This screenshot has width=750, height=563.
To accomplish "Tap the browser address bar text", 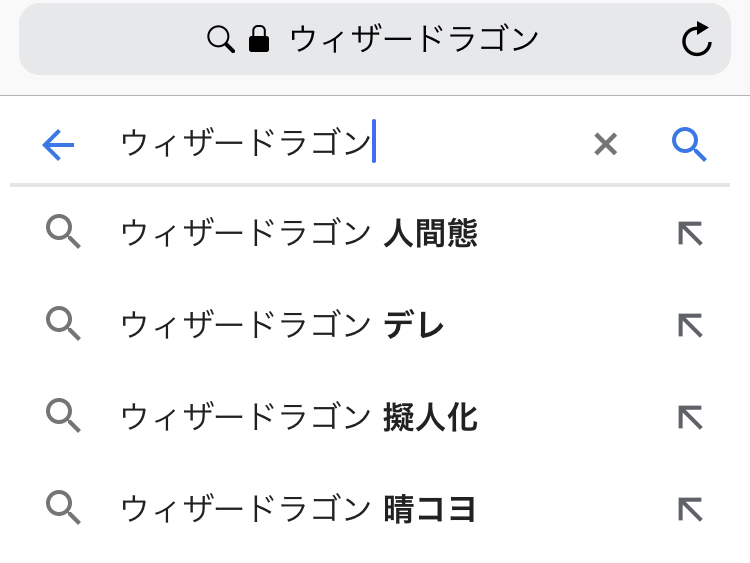I will coord(414,40).
